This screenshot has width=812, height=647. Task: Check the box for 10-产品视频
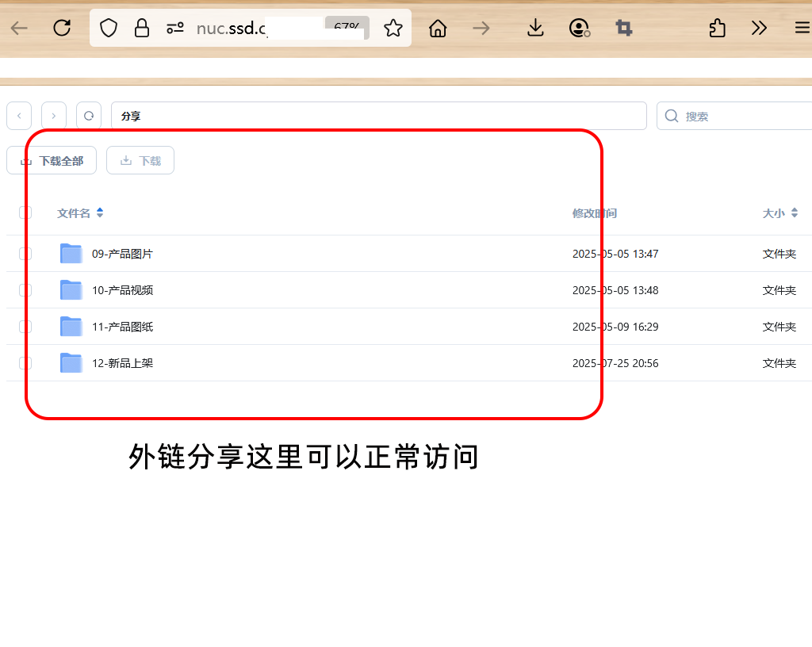25,290
